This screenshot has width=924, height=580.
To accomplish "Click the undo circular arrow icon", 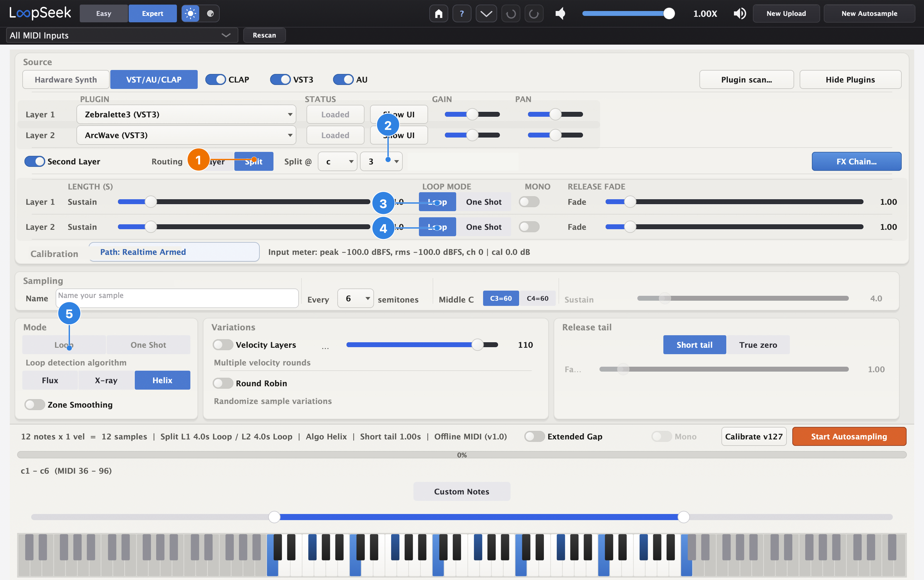I will (511, 14).
